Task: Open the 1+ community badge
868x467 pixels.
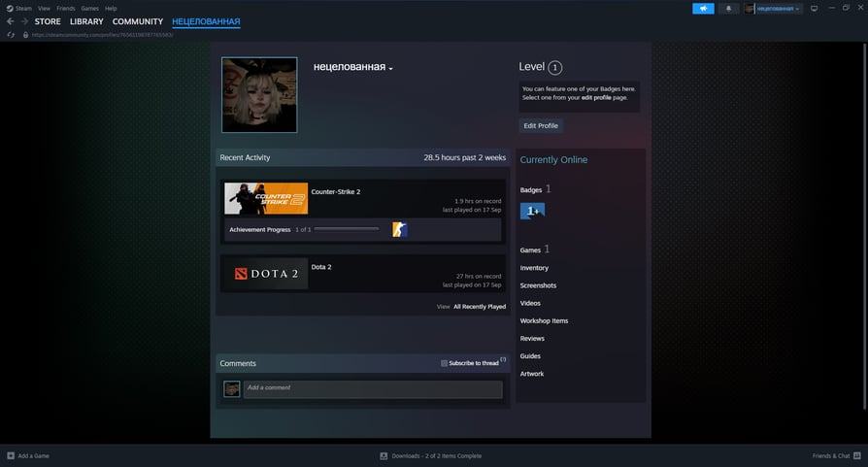Action: (x=532, y=211)
